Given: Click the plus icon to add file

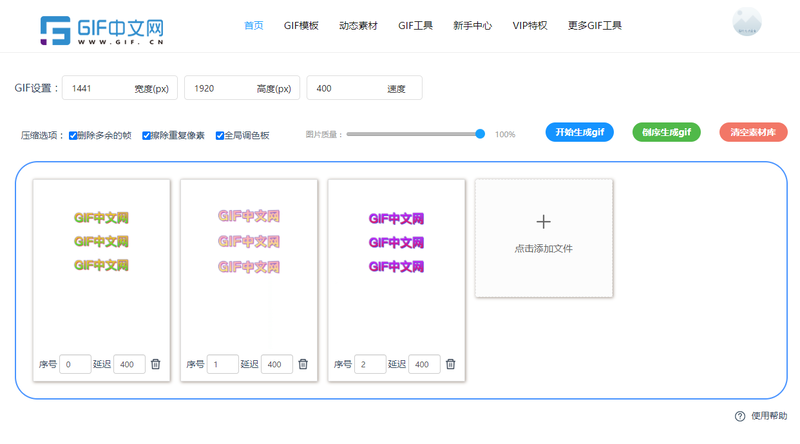Looking at the screenshot, I should [x=543, y=221].
